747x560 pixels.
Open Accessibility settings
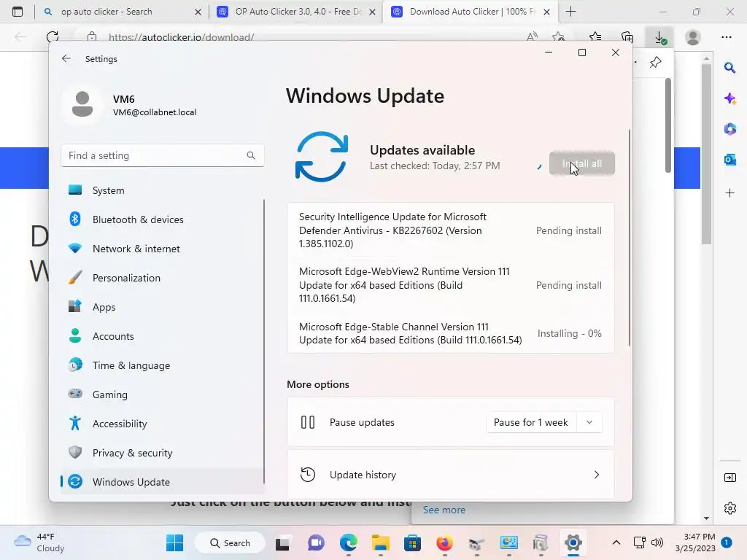click(x=162, y=424)
